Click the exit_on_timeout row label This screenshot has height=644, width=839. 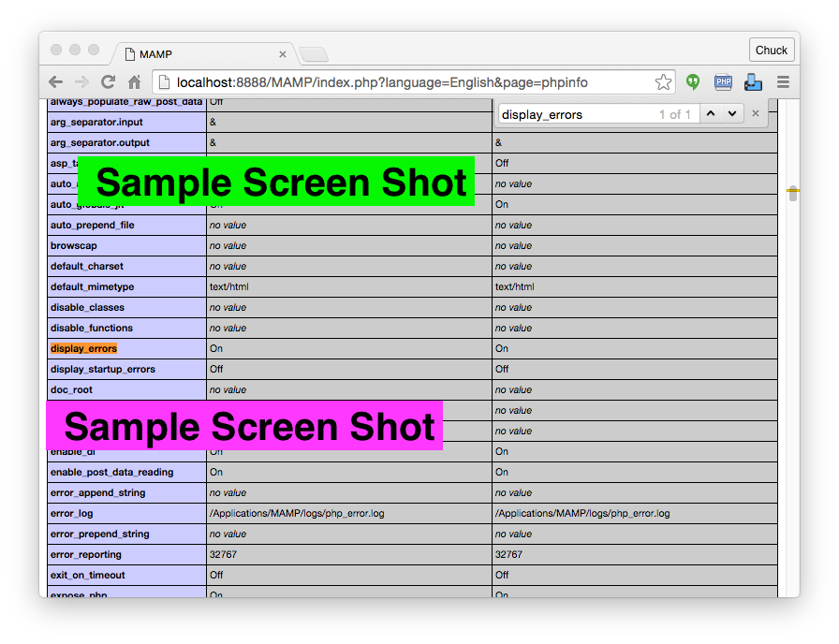(x=88, y=575)
